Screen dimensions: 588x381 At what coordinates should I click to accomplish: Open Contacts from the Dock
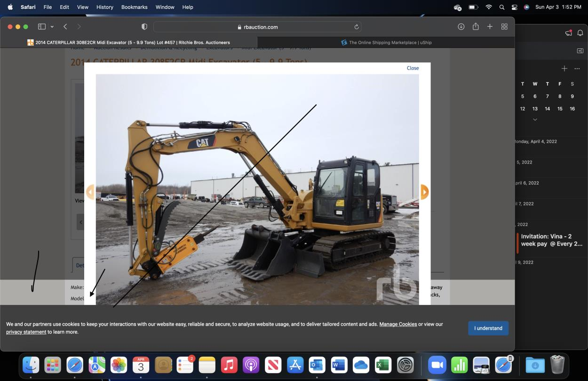tap(163, 365)
